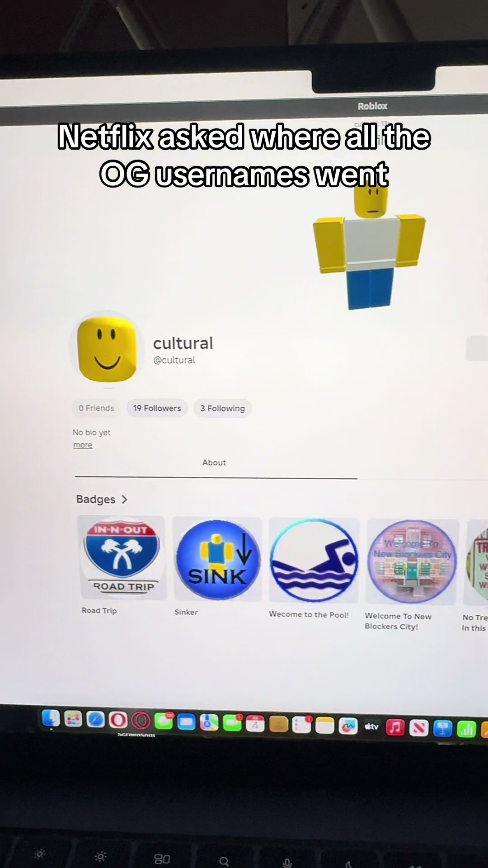Image resolution: width=488 pixels, height=868 pixels.
Task: Click the 'Sinker' badge label
Action: click(x=186, y=612)
